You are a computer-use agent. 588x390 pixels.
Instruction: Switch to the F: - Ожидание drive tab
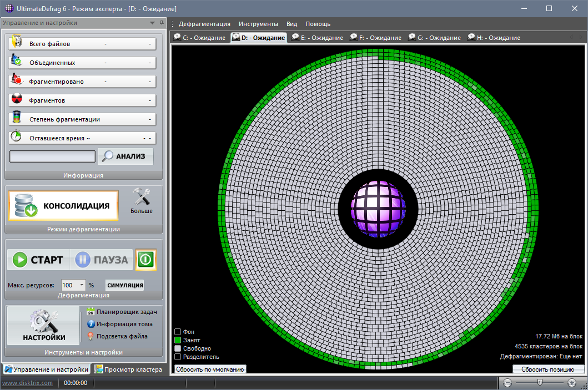(x=375, y=38)
